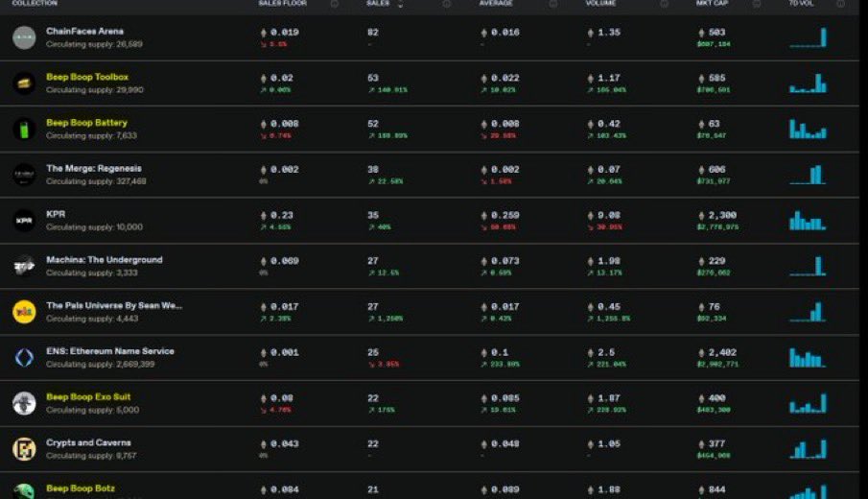
Task: Sort table by Average header
Action: [x=496, y=3]
